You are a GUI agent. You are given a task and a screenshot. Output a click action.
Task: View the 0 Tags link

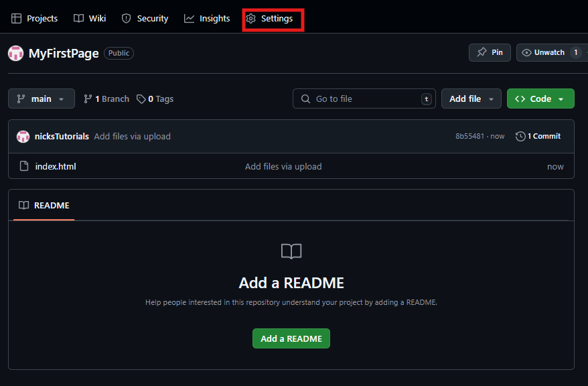click(x=155, y=99)
